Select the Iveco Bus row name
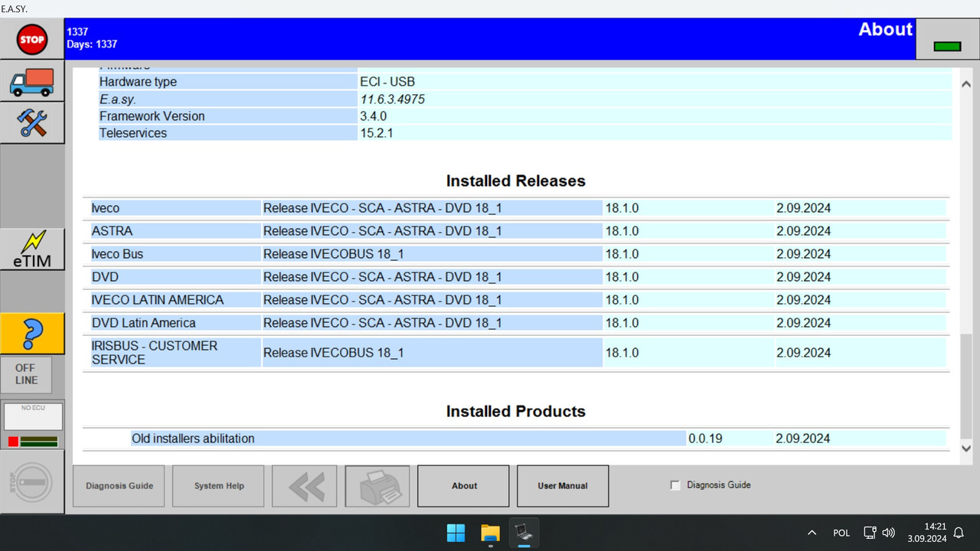This screenshot has height=551, width=980. tap(117, 254)
